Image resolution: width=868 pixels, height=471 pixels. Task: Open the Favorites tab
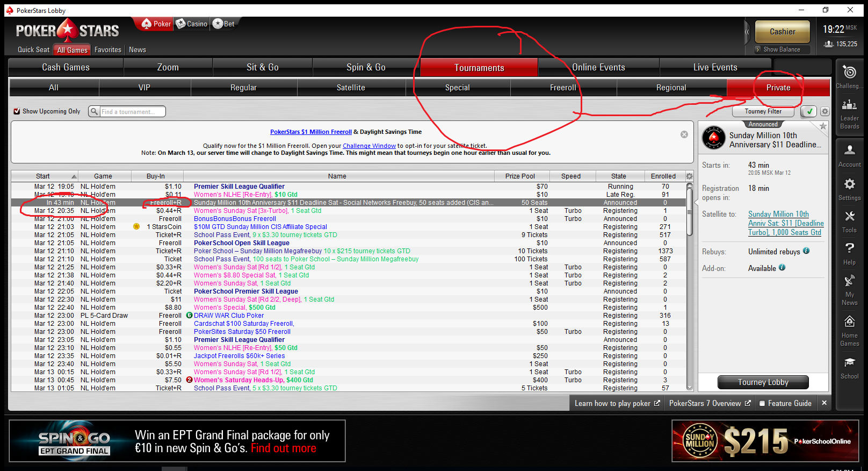click(108, 49)
